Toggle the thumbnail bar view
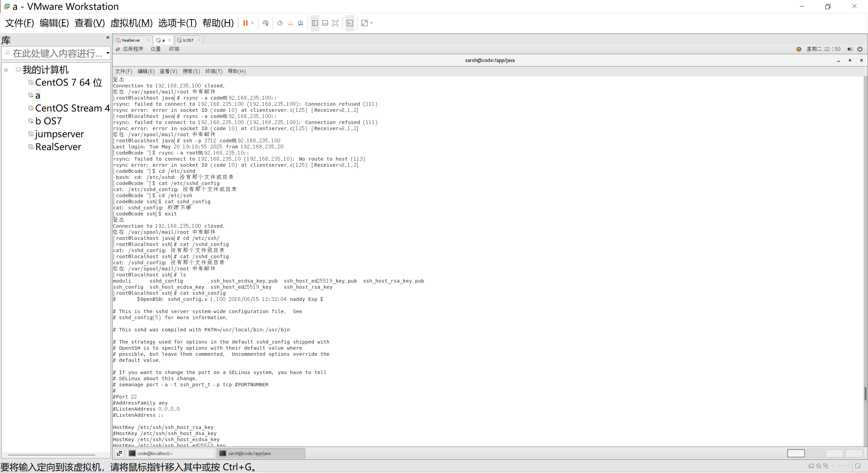 (325, 23)
